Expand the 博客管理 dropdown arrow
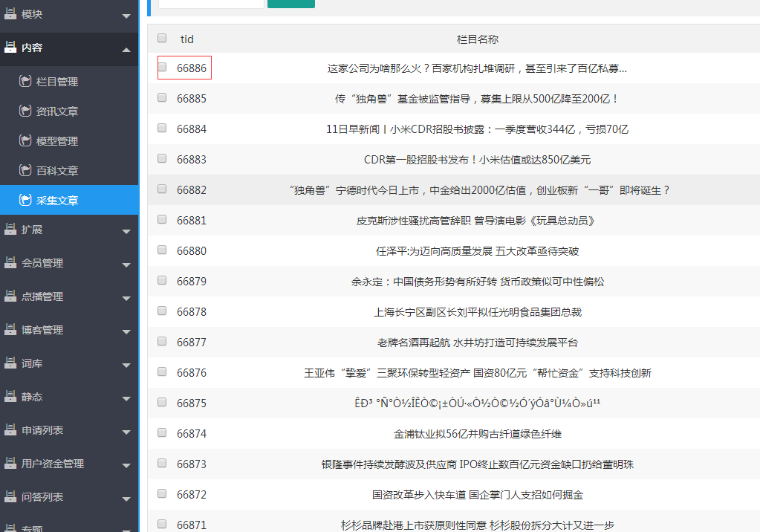Viewport: 760px width, 532px height. (x=126, y=331)
